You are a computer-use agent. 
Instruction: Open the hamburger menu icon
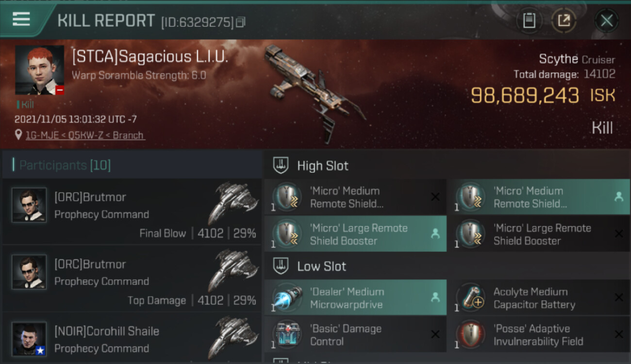click(x=21, y=20)
